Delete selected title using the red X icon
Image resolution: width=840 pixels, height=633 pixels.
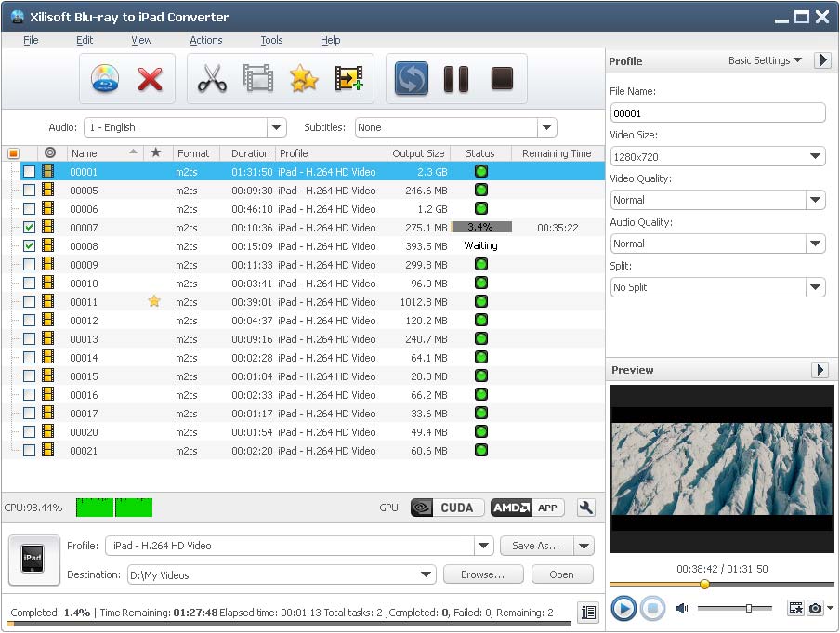(149, 79)
